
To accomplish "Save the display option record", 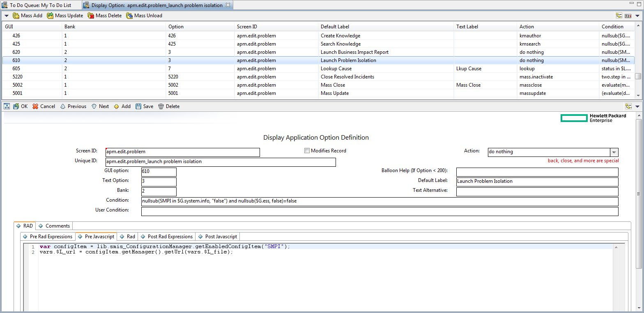I will point(138,106).
